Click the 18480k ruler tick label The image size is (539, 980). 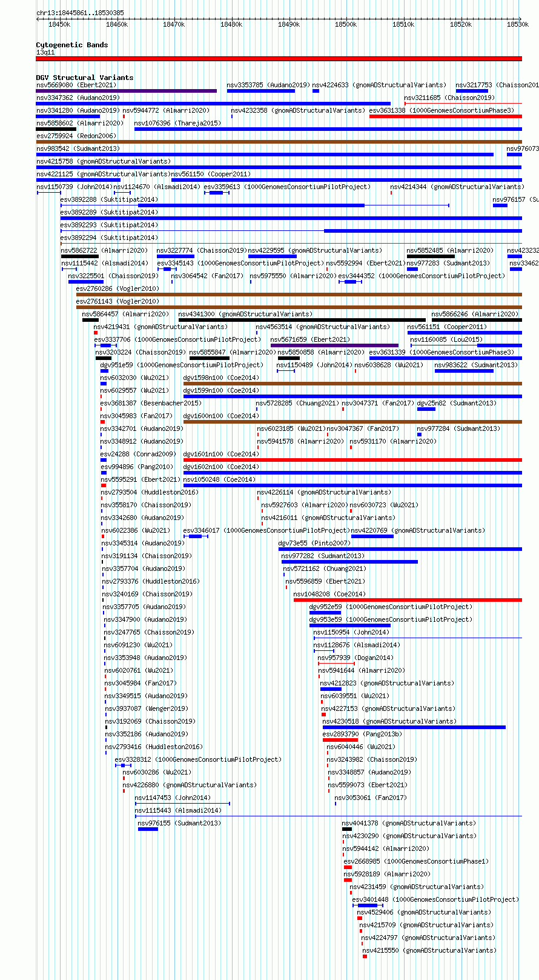pos(231,24)
